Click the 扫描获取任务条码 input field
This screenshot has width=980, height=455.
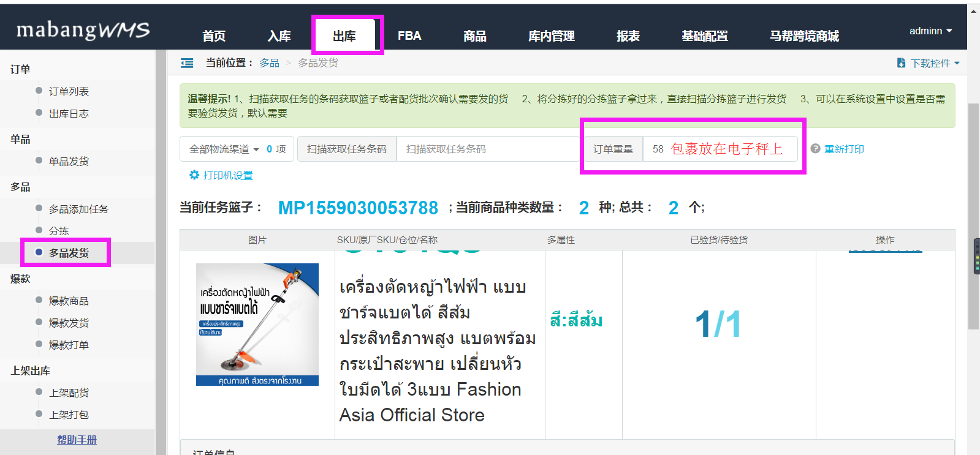pyautogui.click(x=488, y=149)
